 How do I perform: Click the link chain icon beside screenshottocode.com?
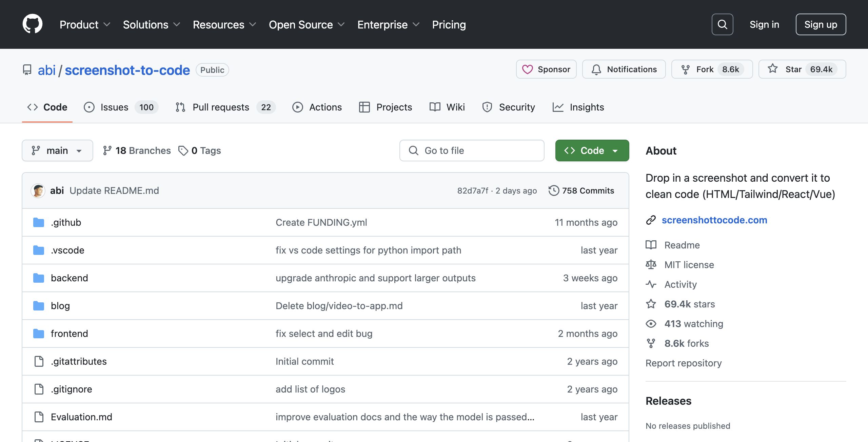[x=651, y=220]
